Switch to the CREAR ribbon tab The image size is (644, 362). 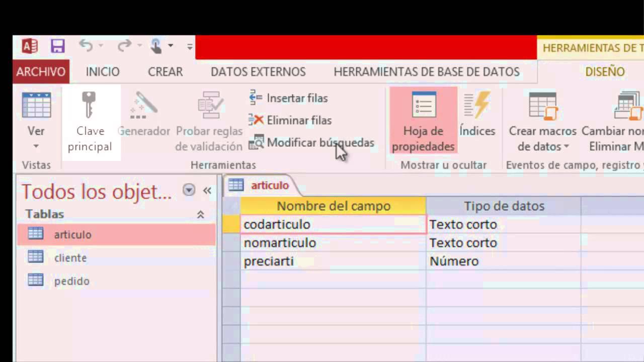tap(165, 72)
